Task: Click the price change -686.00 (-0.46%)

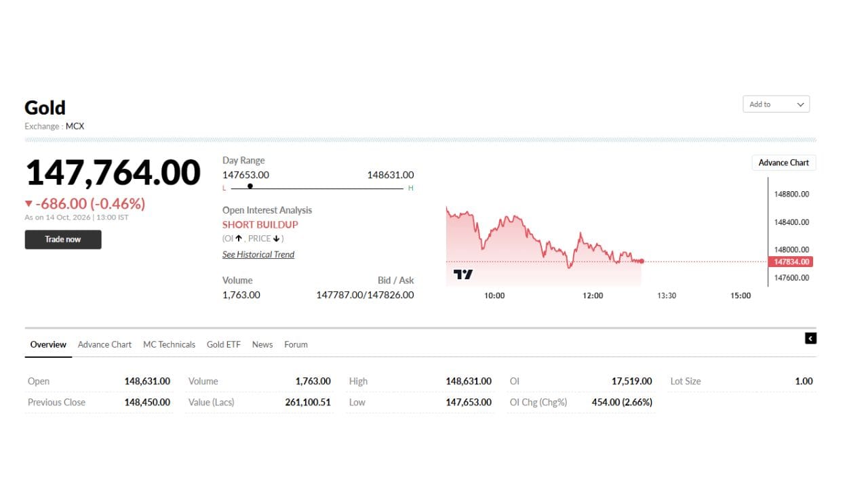Action: tap(90, 204)
